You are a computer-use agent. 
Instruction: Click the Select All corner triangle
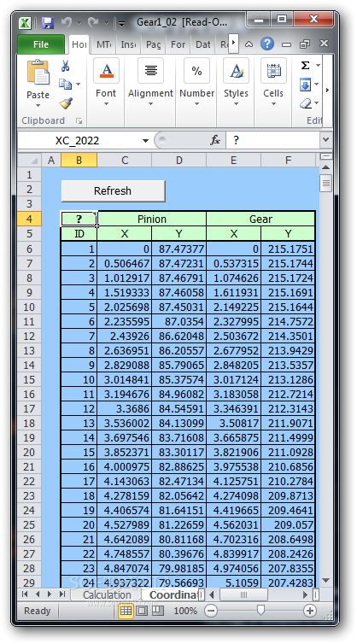coord(30,161)
